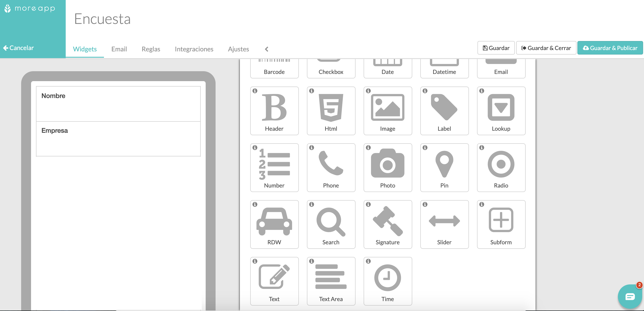
Task: Show info for the Time widget
Action: pyautogui.click(x=368, y=261)
